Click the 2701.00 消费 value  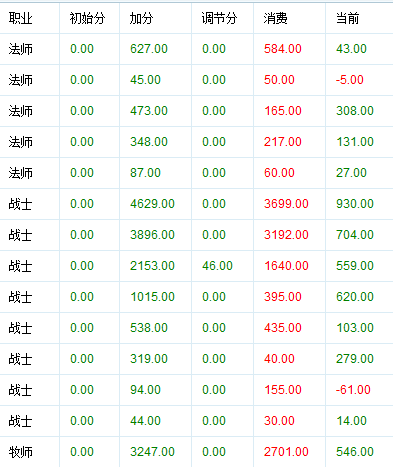click(286, 452)
